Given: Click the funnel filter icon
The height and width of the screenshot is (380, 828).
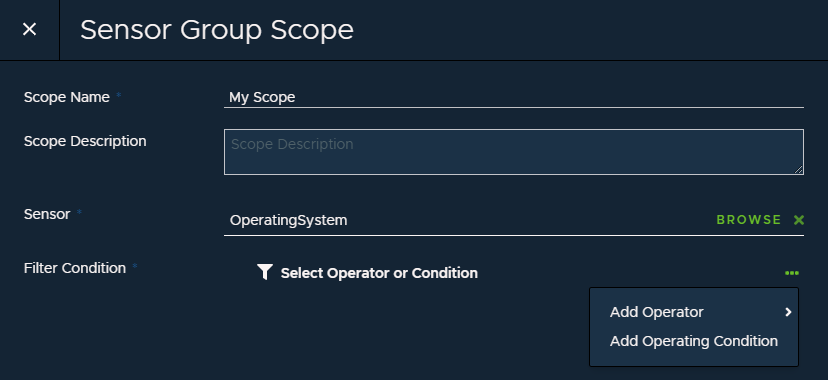Looking at the screenshot, I should pos(265,272).
